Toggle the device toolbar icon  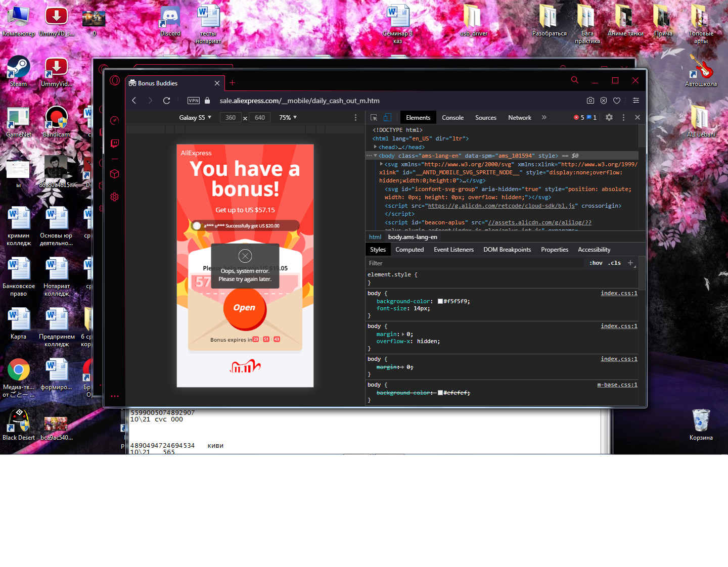[x=387, y=117]
